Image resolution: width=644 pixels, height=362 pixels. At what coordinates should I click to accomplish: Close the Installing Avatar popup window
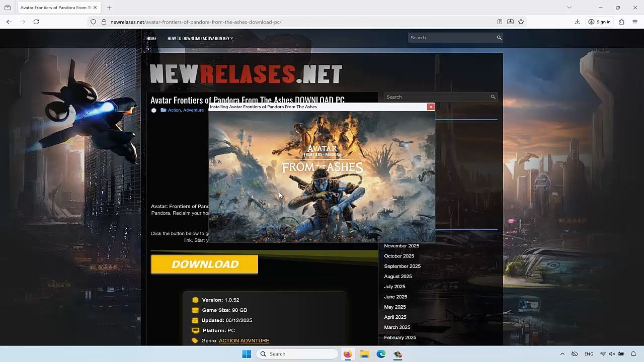[431, 107]
